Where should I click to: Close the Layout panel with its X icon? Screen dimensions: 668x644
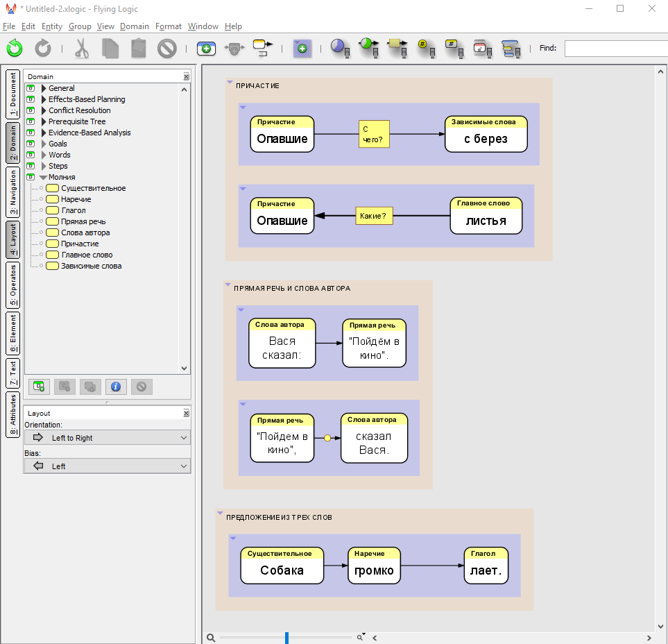pyautogui.click(x=186, y=413)
